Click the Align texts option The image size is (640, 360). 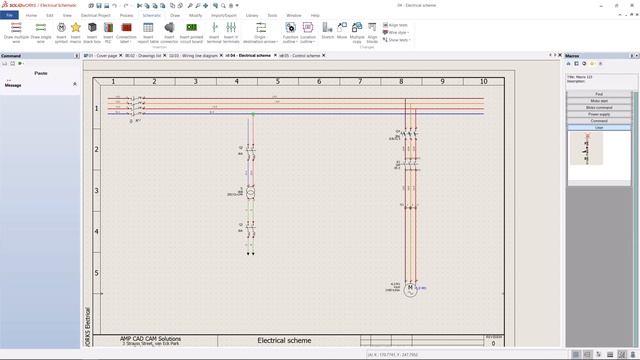coord(395,25)
